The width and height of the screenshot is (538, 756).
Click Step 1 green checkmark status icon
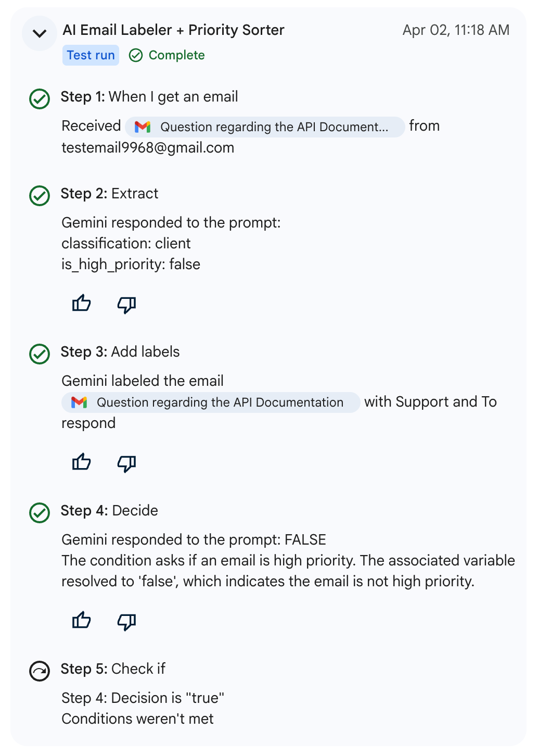pos(40,98)
